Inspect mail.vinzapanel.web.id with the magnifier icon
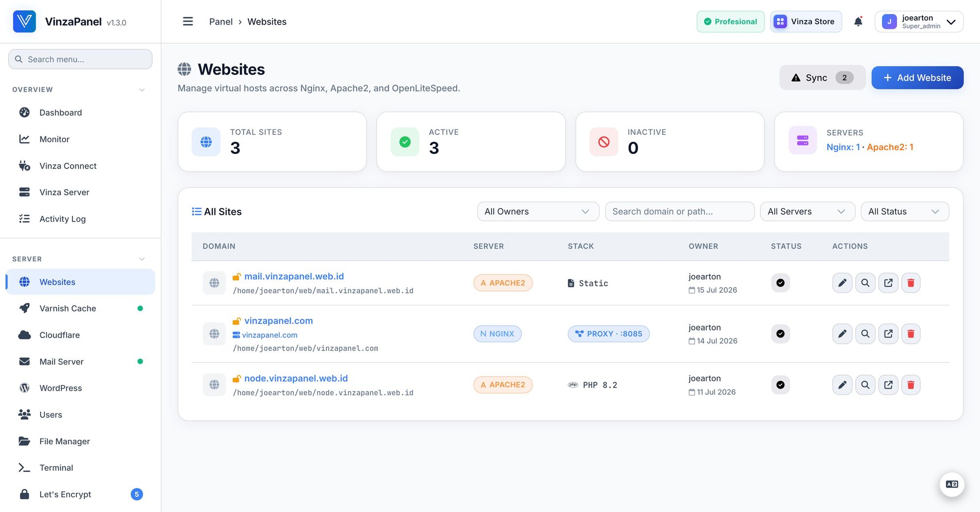 coord(865,283)
